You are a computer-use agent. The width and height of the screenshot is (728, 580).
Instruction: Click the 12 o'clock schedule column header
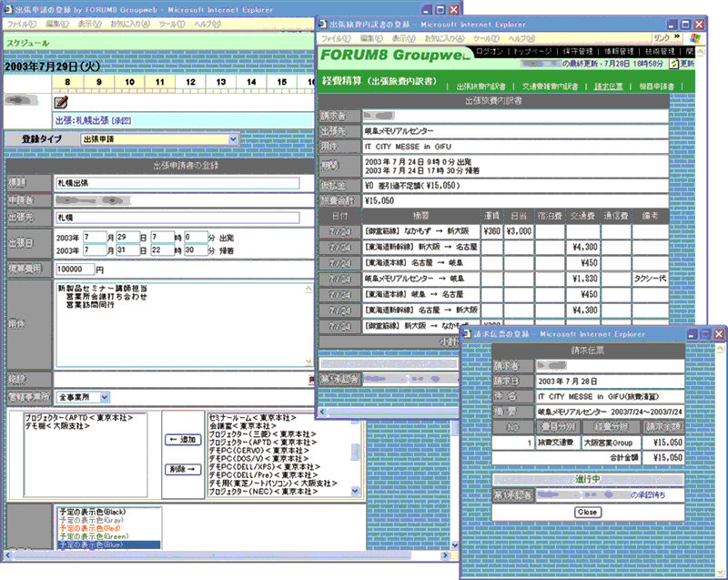point(190,82)
